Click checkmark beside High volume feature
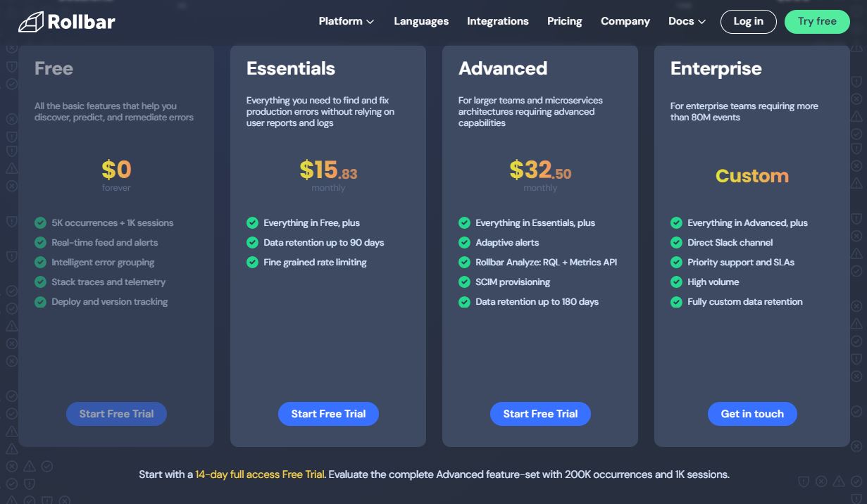Viewport: 867px width, 504px height. [676, 282]
